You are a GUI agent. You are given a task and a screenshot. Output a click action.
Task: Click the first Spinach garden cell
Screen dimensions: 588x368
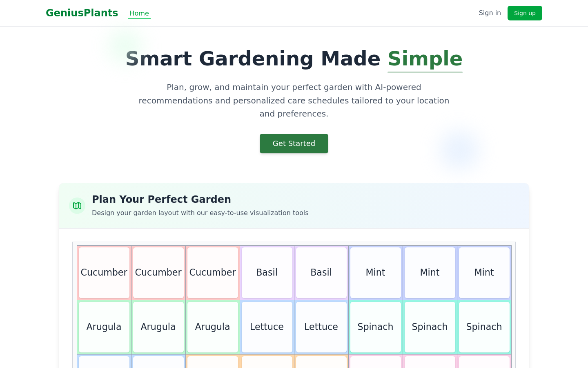[x=376, y=327]
